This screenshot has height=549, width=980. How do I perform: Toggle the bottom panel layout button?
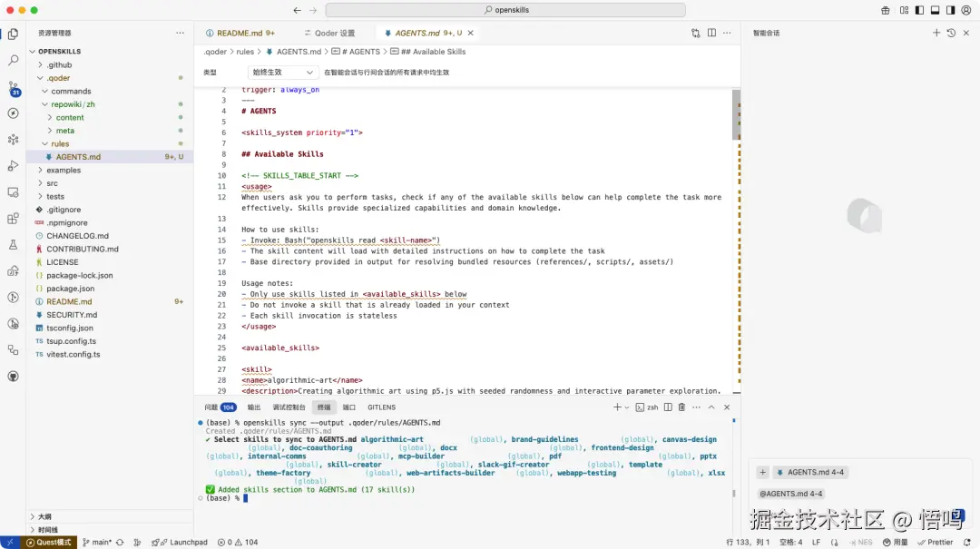[934, 10]
